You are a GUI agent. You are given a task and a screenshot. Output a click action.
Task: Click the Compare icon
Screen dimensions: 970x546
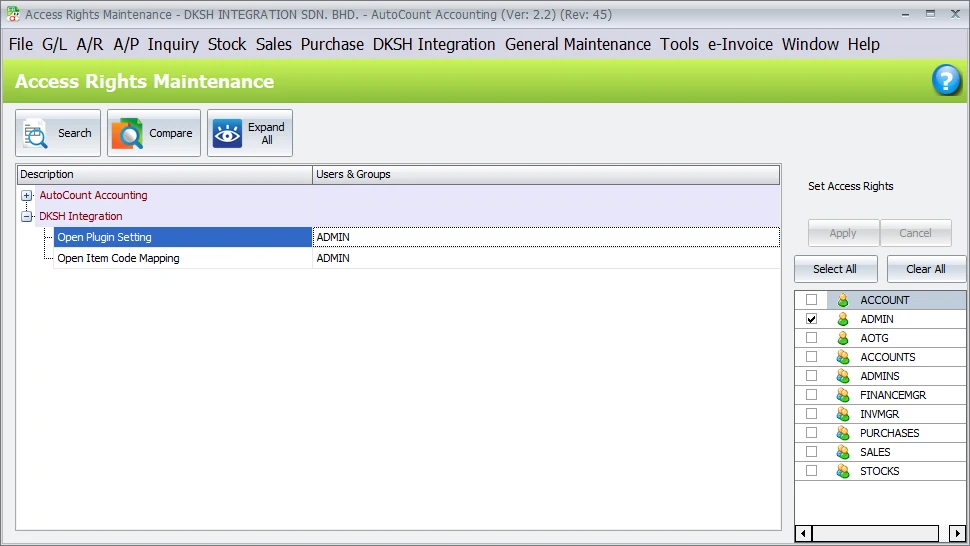click(127, 133)
